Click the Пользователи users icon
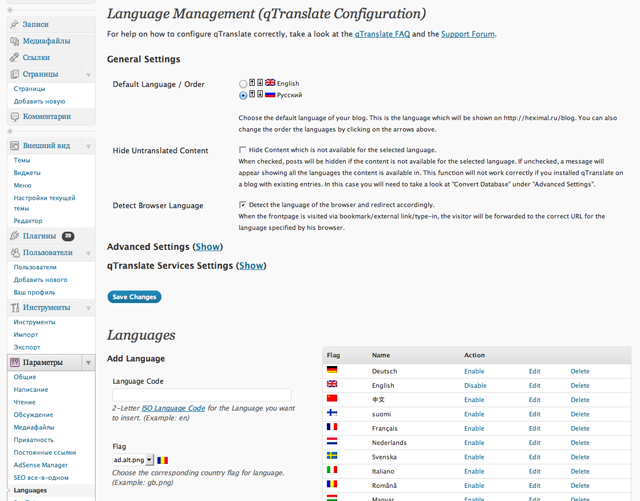 pos(15,252)
